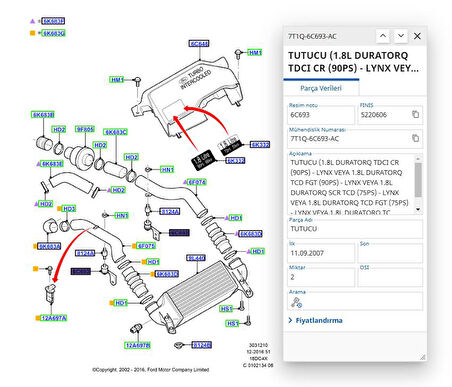Image resolution: width=452 pixels, height=387 pixels.
Task: Select the 12A697B sensor callout
Action: click(137, 345)
